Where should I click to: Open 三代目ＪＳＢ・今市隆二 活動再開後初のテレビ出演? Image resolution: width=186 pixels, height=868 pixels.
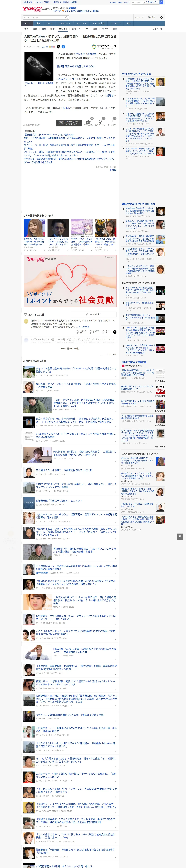[63, 470]
